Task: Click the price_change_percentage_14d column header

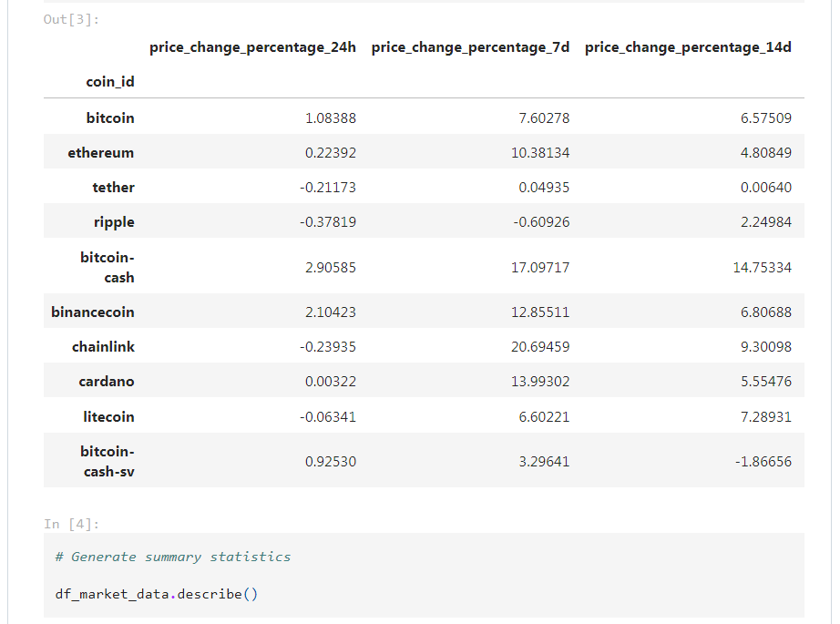Action: coord(688,47)
